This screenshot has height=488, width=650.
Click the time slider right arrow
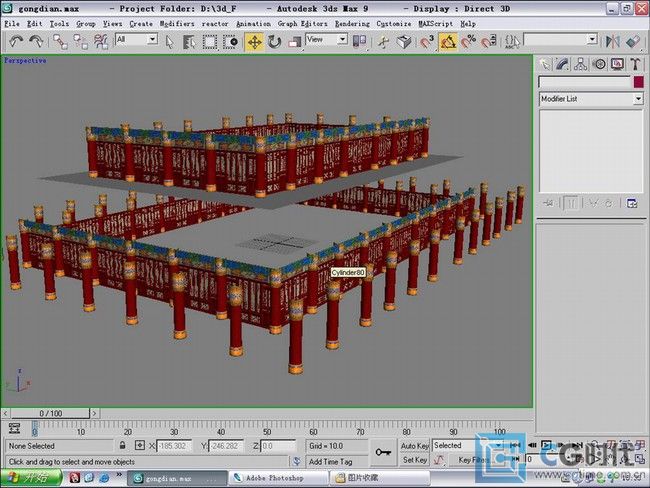pos(94,413)
